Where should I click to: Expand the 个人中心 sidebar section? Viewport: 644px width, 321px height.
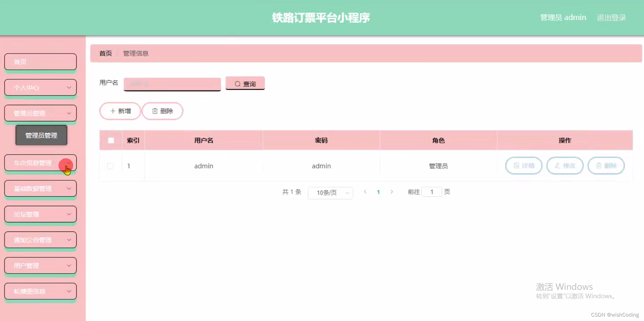tap(40, 87)
